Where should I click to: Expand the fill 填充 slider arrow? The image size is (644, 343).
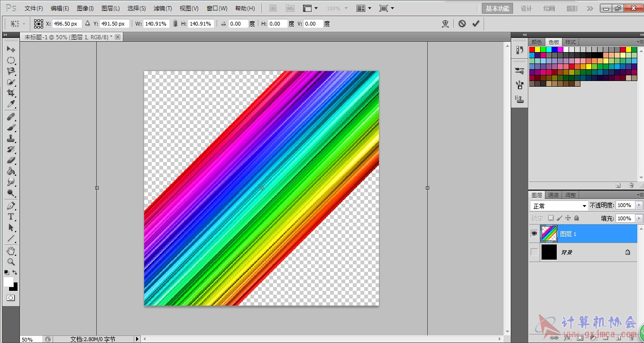click(x=639, y=218)
